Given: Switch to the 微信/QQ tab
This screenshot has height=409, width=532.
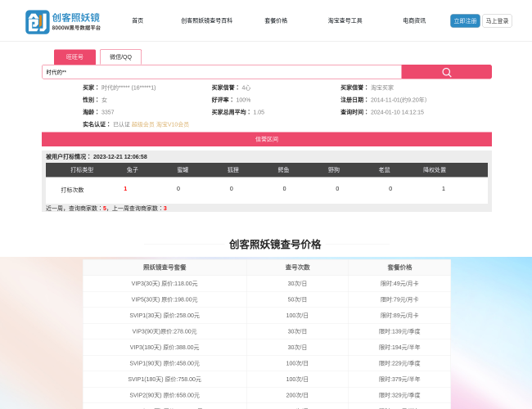Looking at the screenshot, I should (120, 57).
